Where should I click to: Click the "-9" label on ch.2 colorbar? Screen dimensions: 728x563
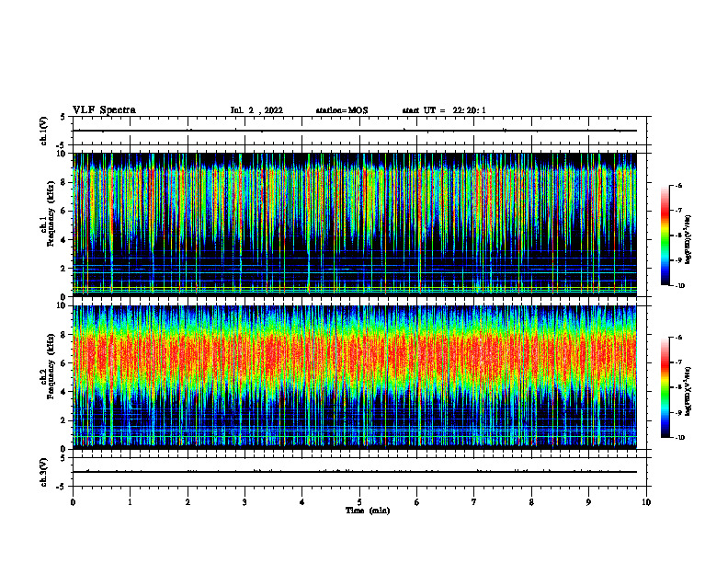tap(677, 412)
